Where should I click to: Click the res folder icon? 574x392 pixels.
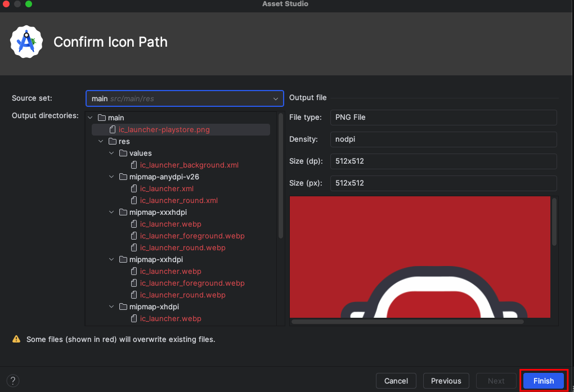113,141
